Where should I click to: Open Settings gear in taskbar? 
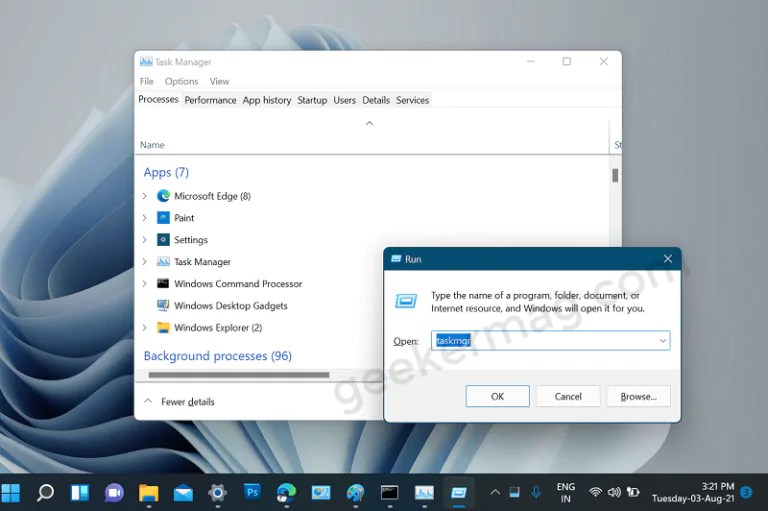coord(217,492)
